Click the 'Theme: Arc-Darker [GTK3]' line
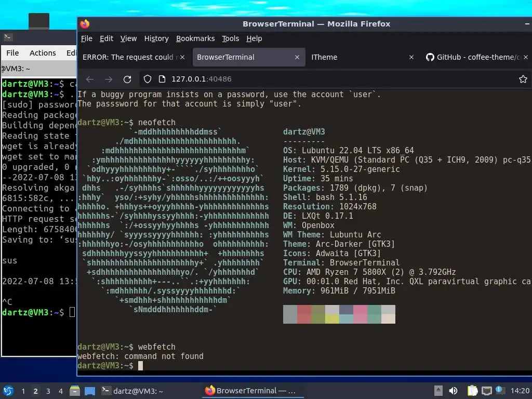 [339, 244]
